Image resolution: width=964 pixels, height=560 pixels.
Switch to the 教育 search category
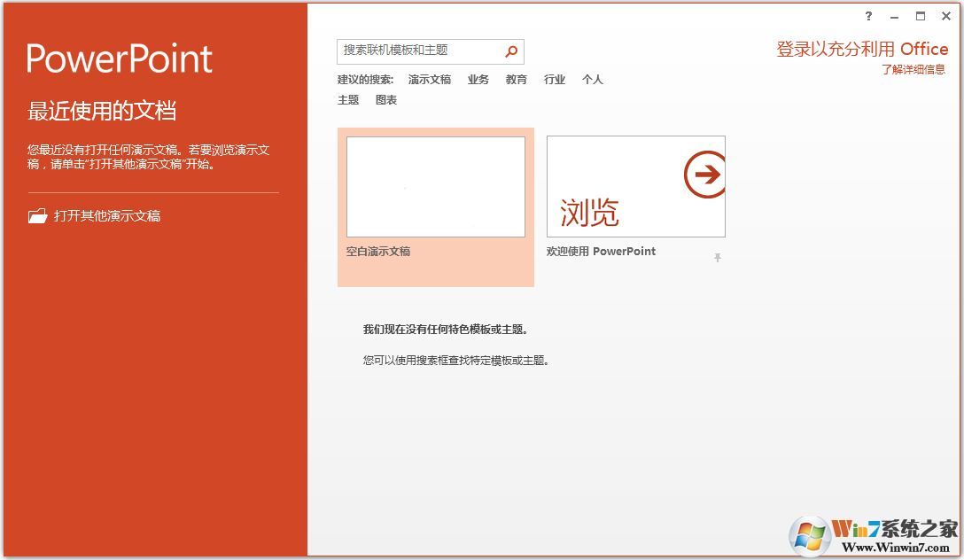(x=517, y=79)
